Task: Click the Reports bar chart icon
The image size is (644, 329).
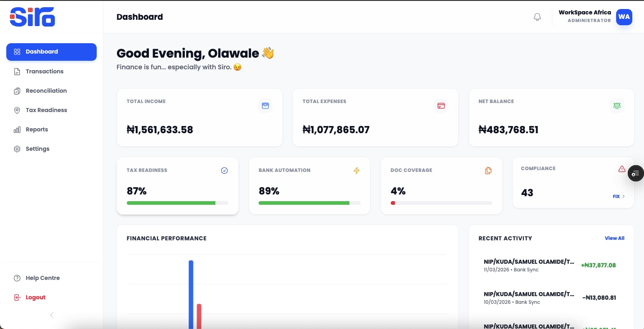Action: [17, 130]
